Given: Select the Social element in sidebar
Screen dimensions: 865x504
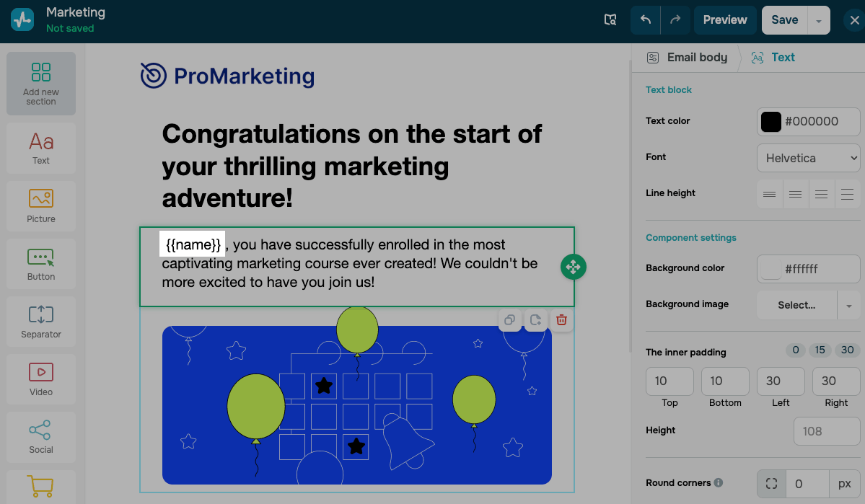Looking at the screenshot, I should (41, 437).
